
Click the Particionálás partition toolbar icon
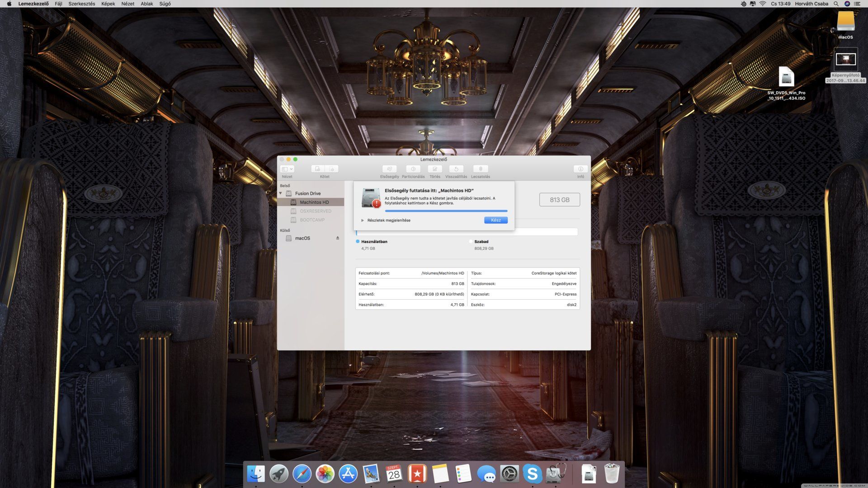coord(413,169)
